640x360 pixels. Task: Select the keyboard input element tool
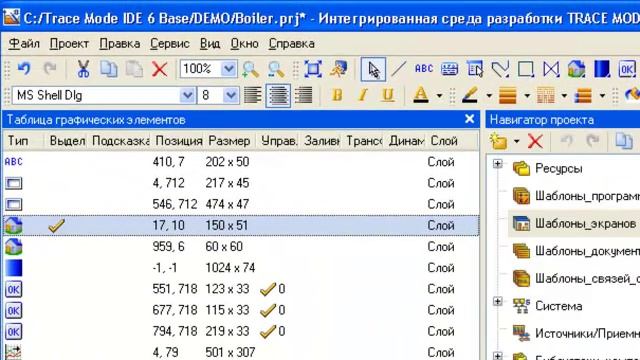click(449, 69)
